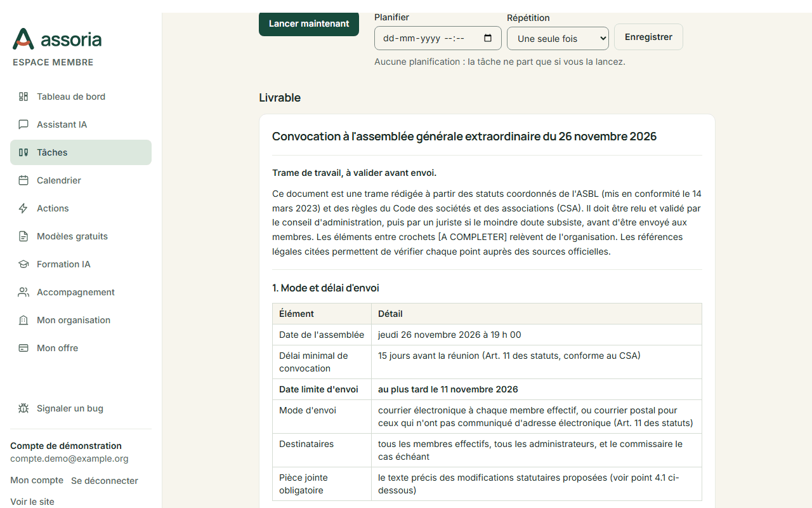
Task: Click 'Date limite d'envoi' row label
Action: (322, 389)
